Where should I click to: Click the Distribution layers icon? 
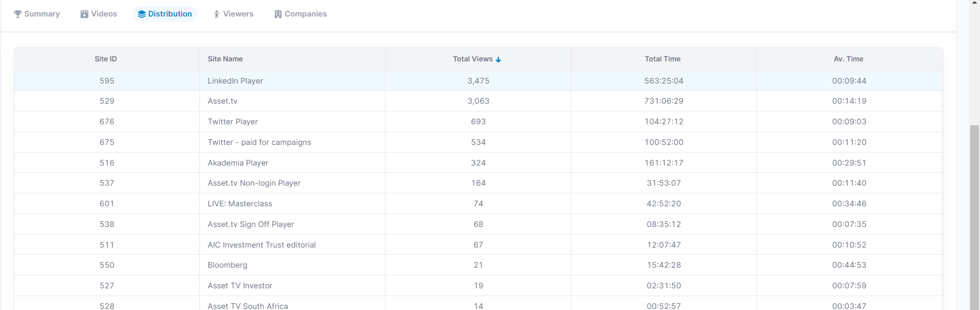pyautogui.click(x=142, y=14)
